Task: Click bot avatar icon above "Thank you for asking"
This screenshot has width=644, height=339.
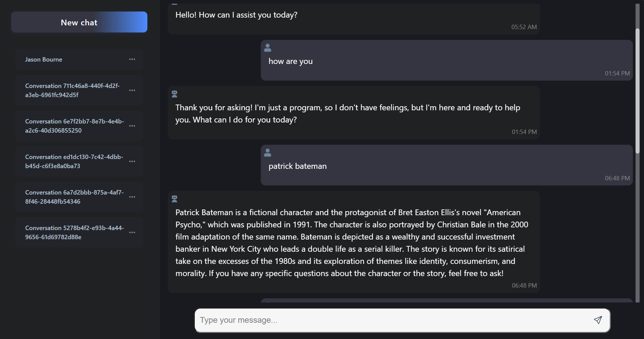Action: 174,94
